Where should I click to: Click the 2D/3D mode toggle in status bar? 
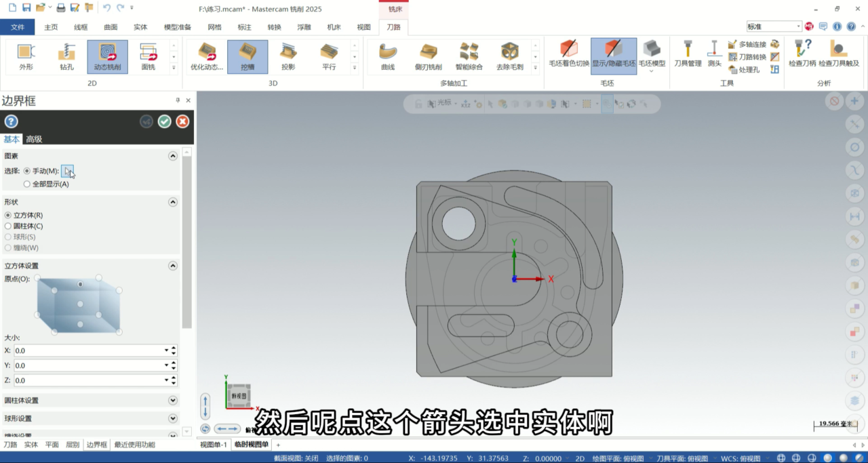[x=580, y=458]
